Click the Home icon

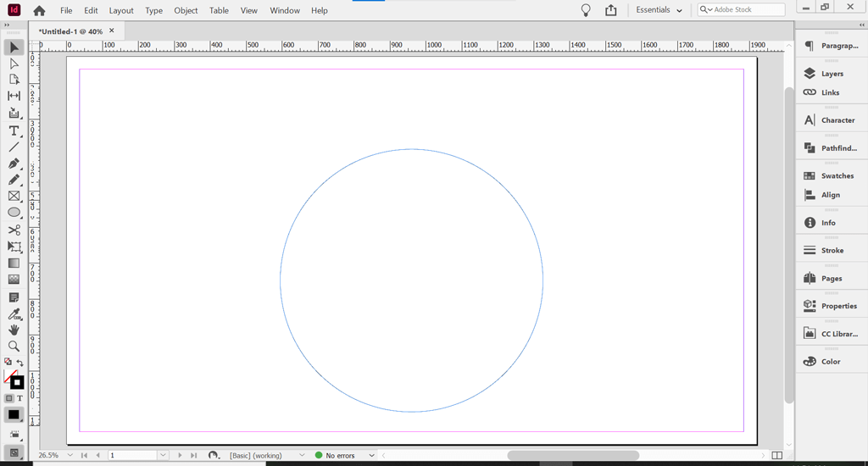[x=39, y=11]
